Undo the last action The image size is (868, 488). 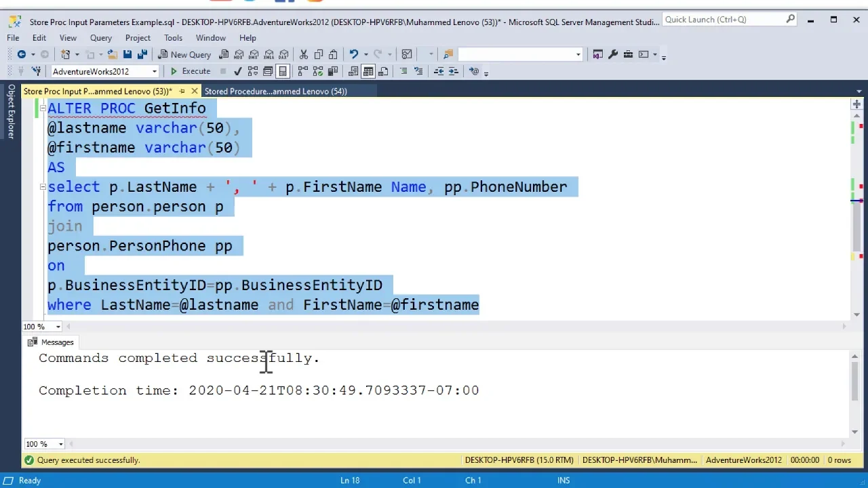pyautogui.click(x=353, y=54)
